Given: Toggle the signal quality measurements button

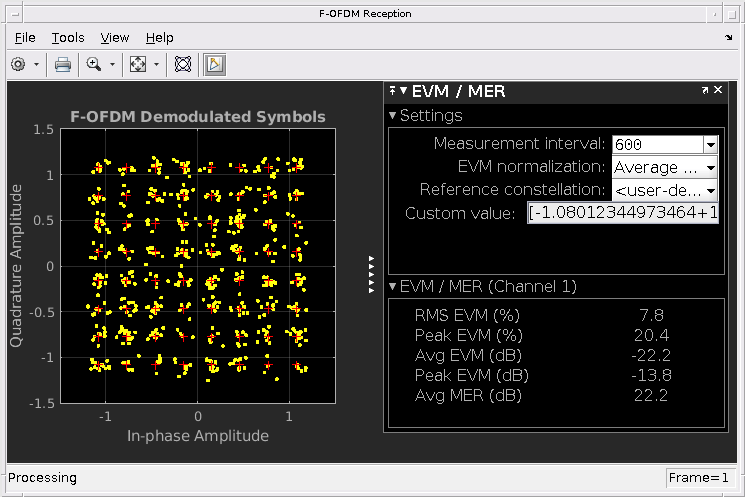Looking at the screenshot, I should point(214,64).
